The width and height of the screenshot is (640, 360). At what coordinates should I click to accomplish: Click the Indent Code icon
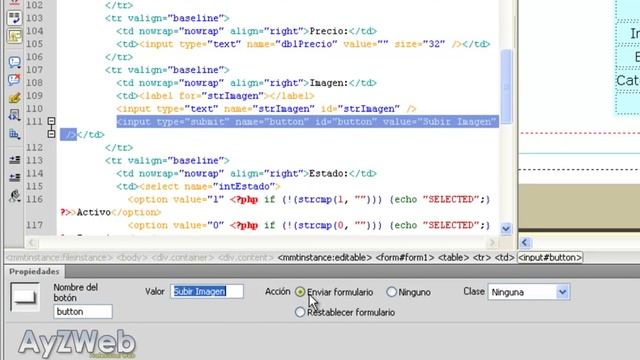14,159
